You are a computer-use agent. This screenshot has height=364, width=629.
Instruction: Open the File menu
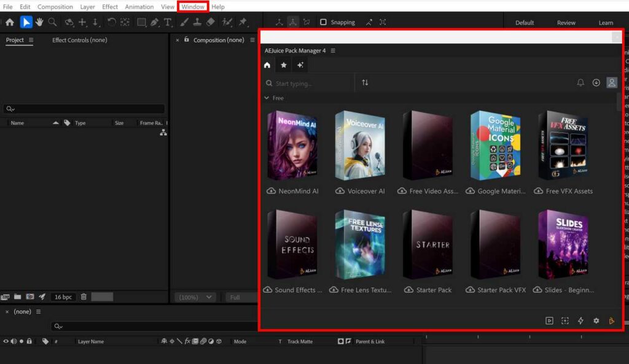pyautogui.click(x=7, y=7)
